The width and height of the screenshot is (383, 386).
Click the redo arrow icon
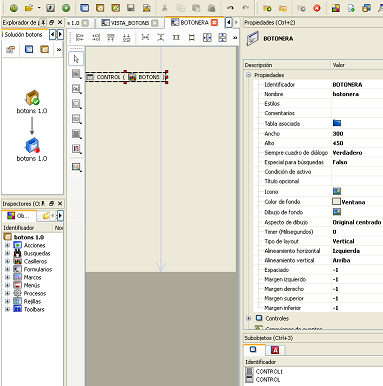(x=246, y=8)
